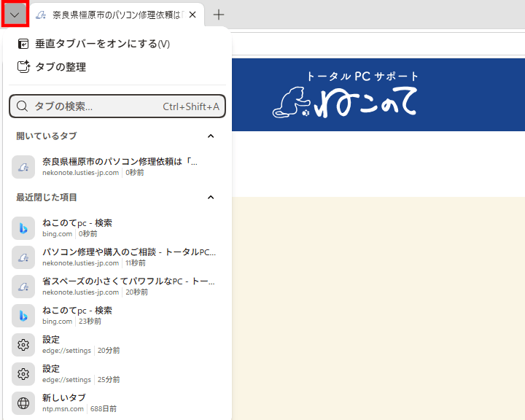Click nekonote favicon of open tab entry
This screenshot has height=420, width=525.
coord(23,167)
